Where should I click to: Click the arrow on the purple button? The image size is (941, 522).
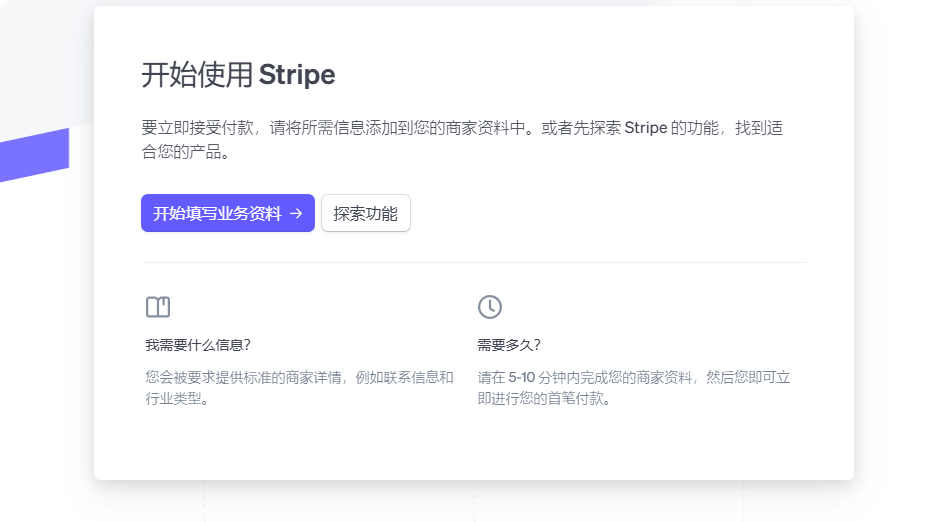pos(296,213)
